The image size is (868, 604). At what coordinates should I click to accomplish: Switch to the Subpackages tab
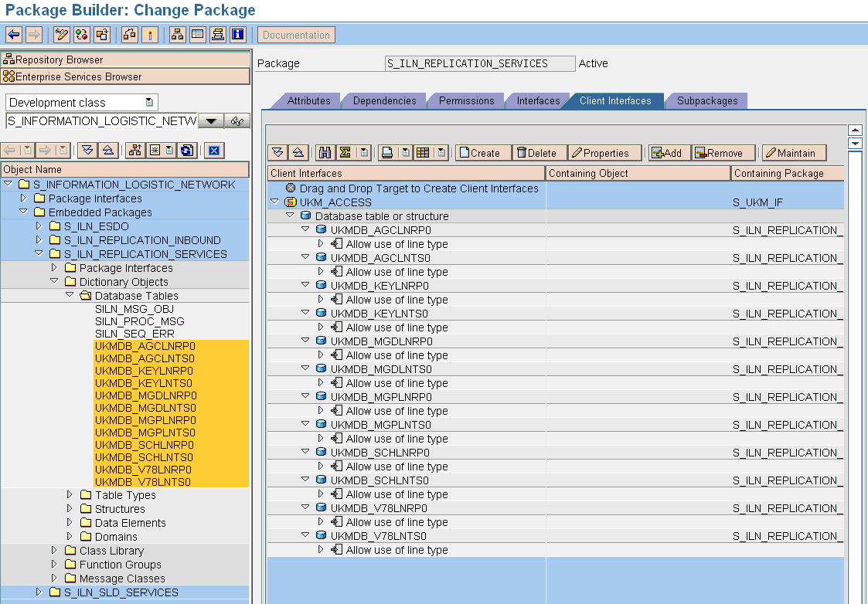click(x=706, y=101)
